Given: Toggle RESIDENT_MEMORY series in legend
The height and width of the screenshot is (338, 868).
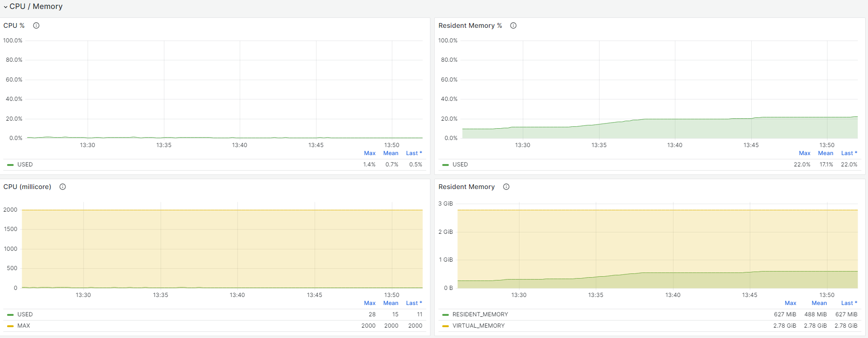Looking at the screenshot, I should click(480, 314).
